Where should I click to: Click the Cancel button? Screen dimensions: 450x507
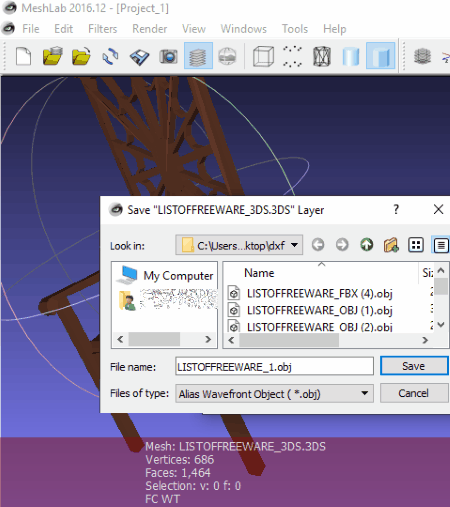(414, 393)
